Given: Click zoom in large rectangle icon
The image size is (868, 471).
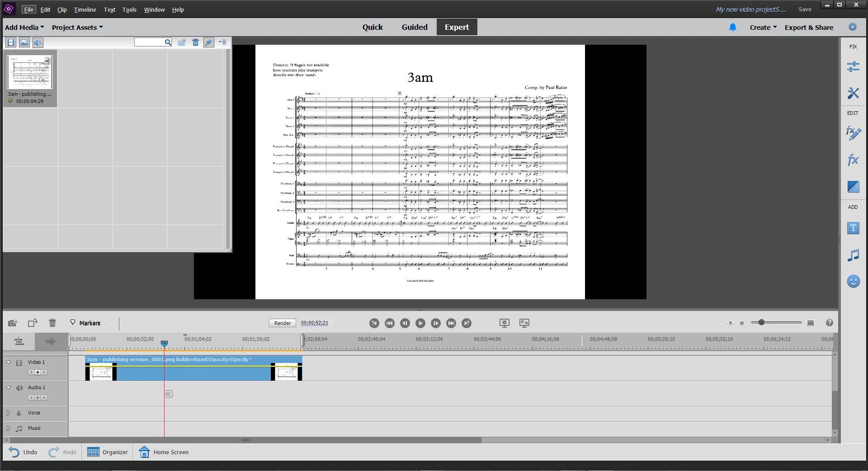Looking at the screenshot, I should (811, 323).
